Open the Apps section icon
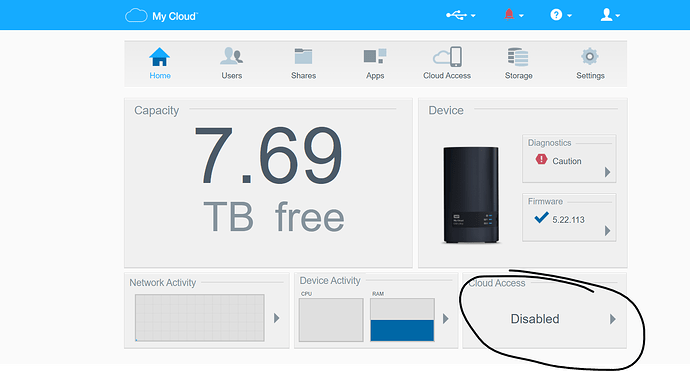The width and height of the screenshot is (690, 371). coord(375,56)
